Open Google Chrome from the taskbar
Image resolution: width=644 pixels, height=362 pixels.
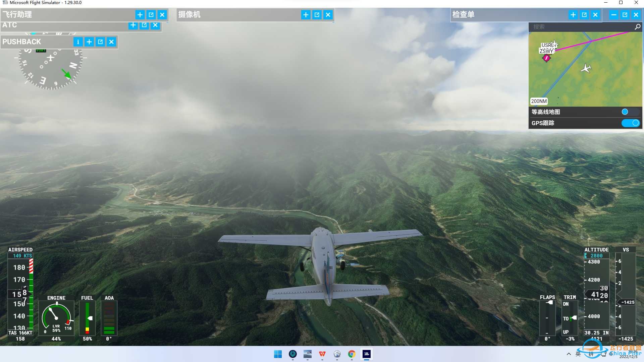[x=352, y=354]
